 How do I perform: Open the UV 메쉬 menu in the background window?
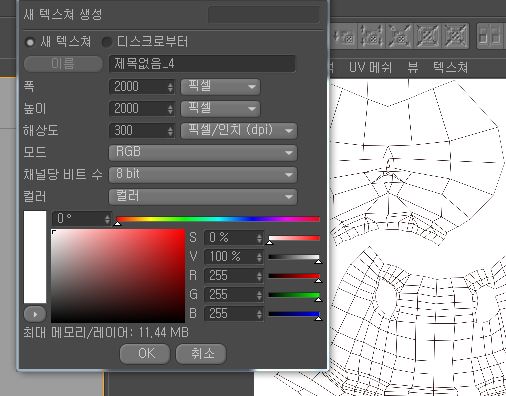370,68
